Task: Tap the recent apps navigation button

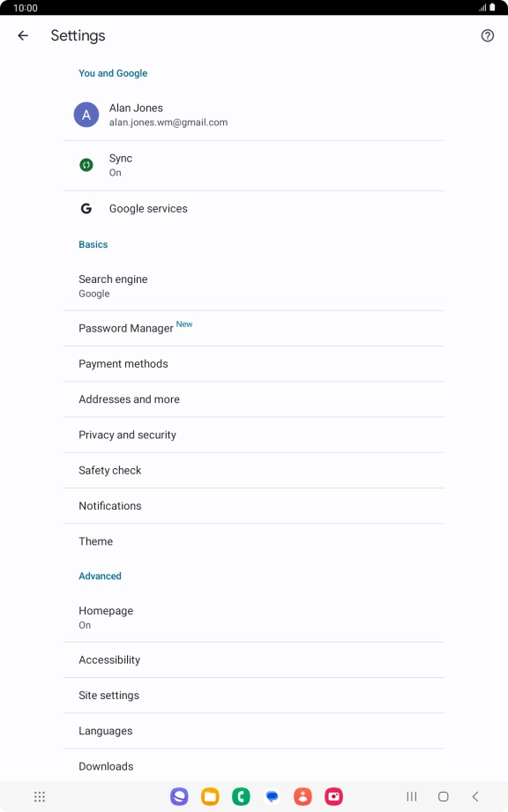Action: tap(412, 796)
